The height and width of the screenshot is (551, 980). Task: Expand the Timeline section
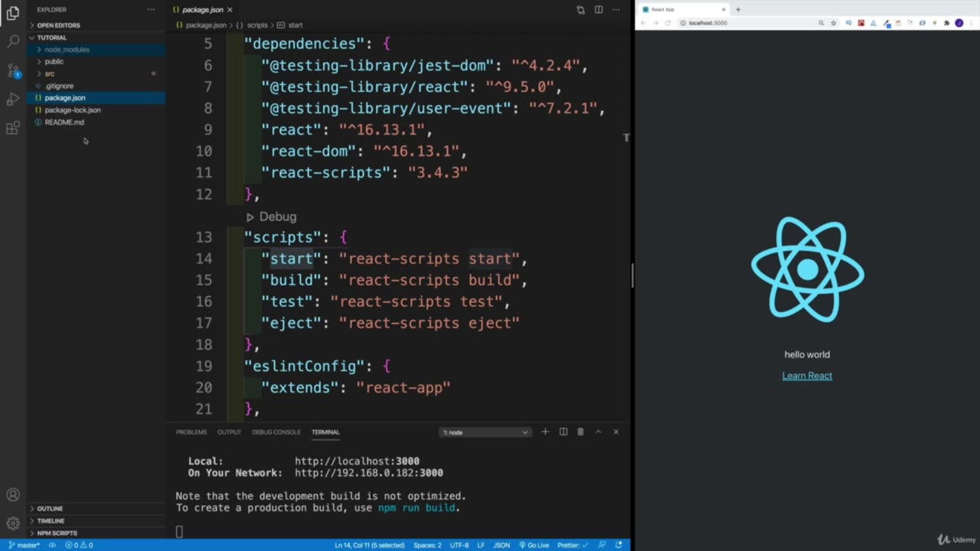point(96,520)
